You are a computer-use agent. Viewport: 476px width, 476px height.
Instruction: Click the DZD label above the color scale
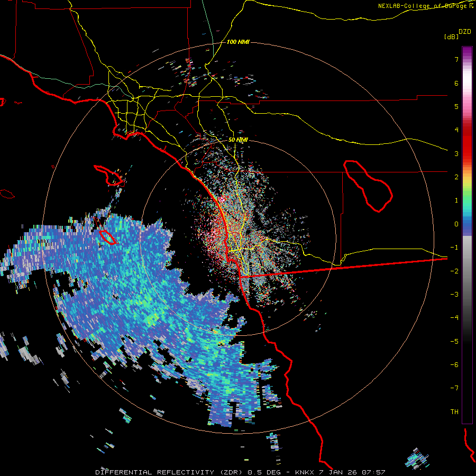point(464,32)
